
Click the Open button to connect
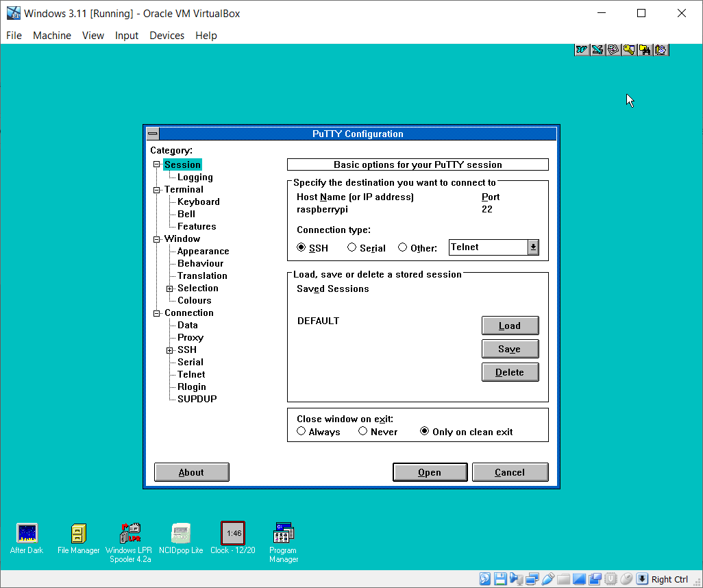[430, 472]
